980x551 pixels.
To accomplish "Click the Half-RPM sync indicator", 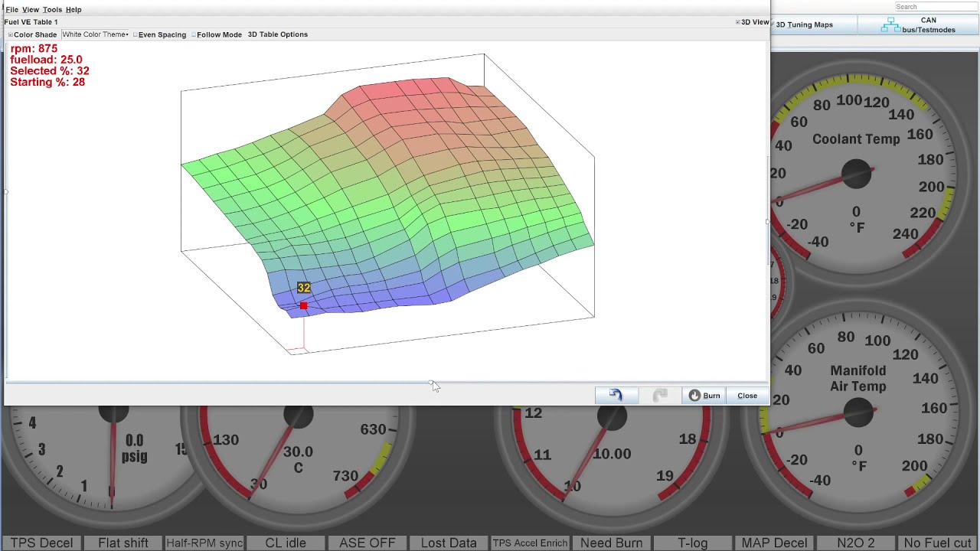I will tap(204, 543).
